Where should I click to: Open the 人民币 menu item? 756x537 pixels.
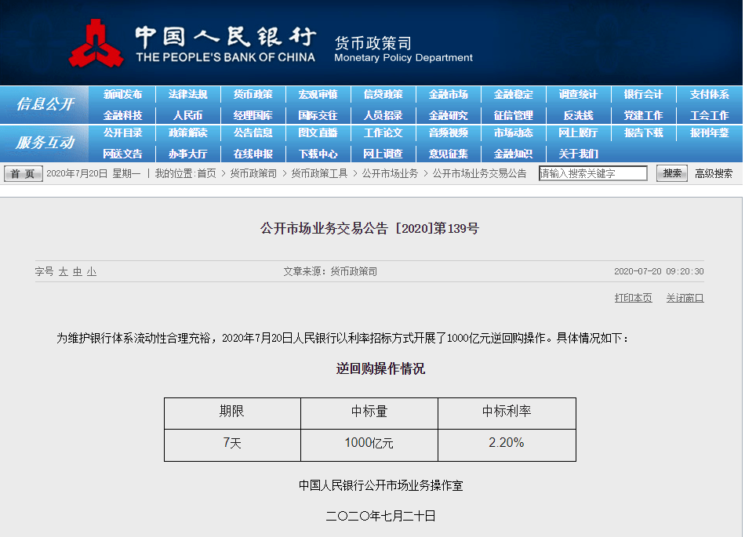point(187,115)
